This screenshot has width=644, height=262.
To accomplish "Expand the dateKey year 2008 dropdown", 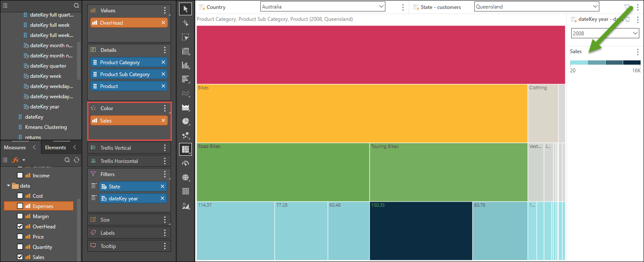I will tap(605, 33).
